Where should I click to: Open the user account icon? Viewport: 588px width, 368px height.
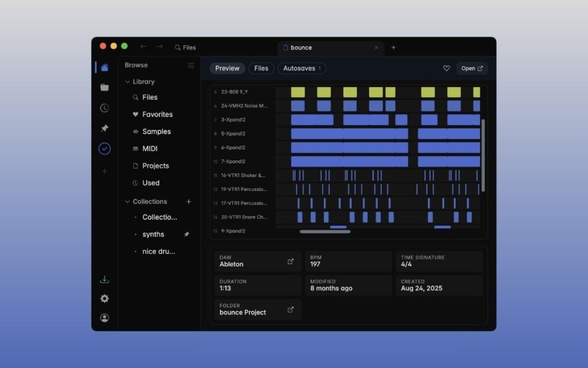pyautogui.click(x=105, y=318)
